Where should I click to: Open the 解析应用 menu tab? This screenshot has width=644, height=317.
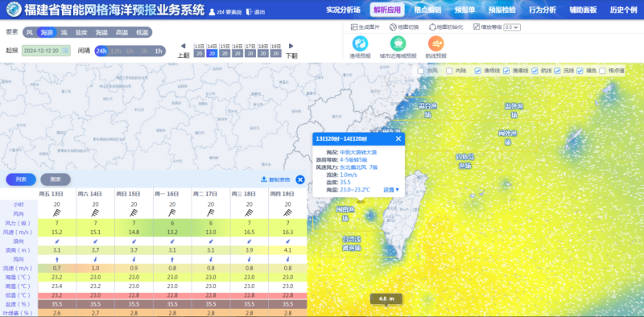[x=387, y=10]
